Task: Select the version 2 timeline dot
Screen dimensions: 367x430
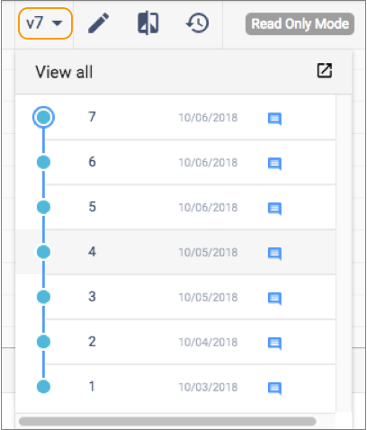Action: [x=43, y=342]
